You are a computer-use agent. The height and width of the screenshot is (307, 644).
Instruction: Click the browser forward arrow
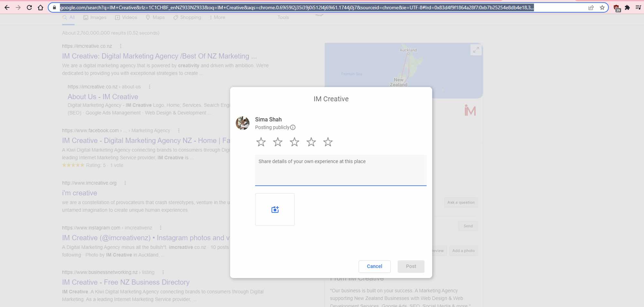18,7
